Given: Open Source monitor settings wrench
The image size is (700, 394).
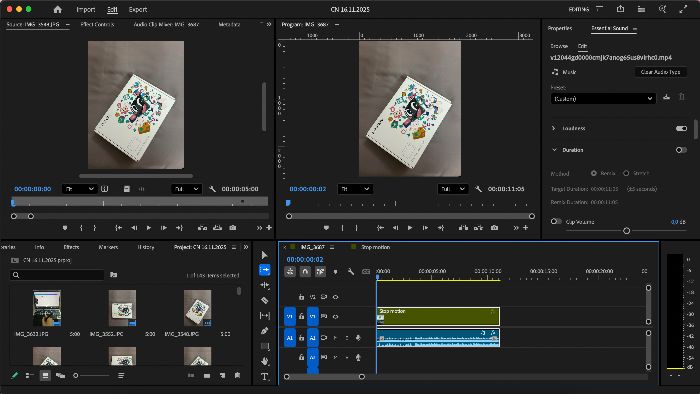Looking at the screenshot, I should click(212, 189).
